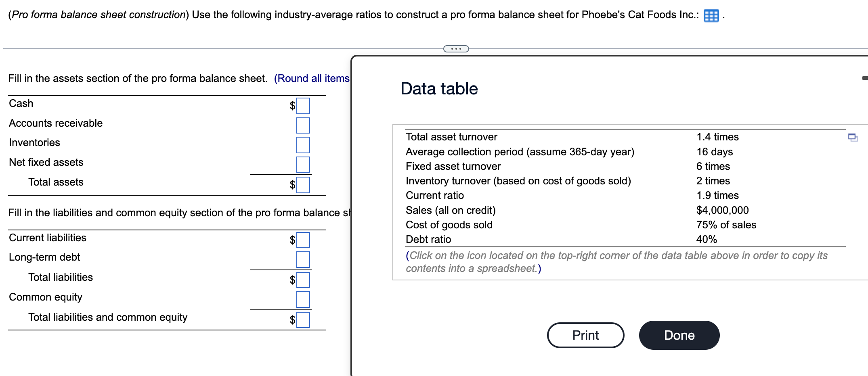Open the data table icon beside the question text

tap(711, 16)
